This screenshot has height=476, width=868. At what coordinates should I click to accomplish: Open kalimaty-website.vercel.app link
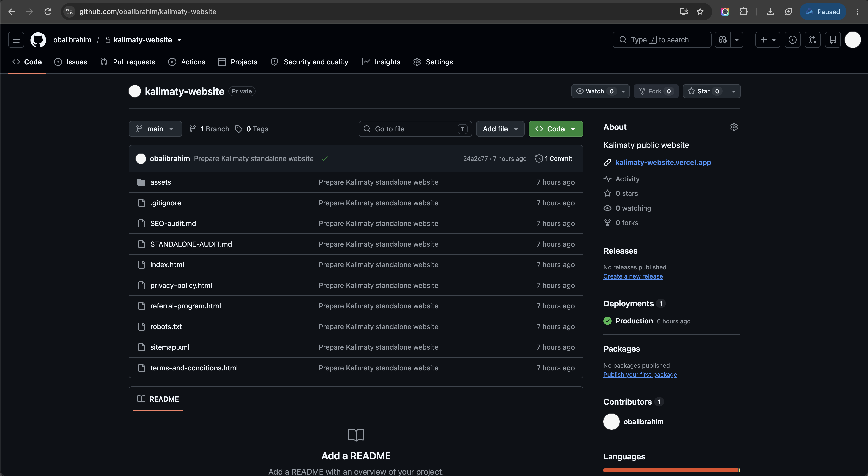click(663, 162)
